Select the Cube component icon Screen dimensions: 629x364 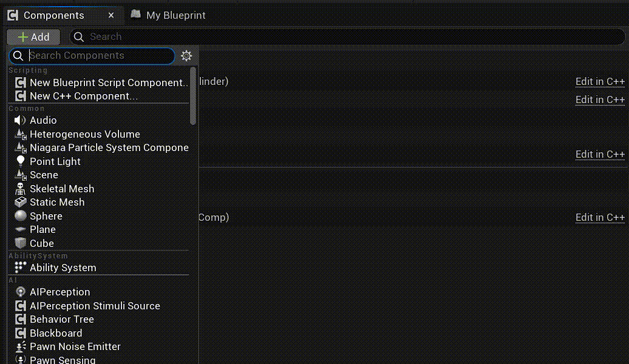click(21, 243)
